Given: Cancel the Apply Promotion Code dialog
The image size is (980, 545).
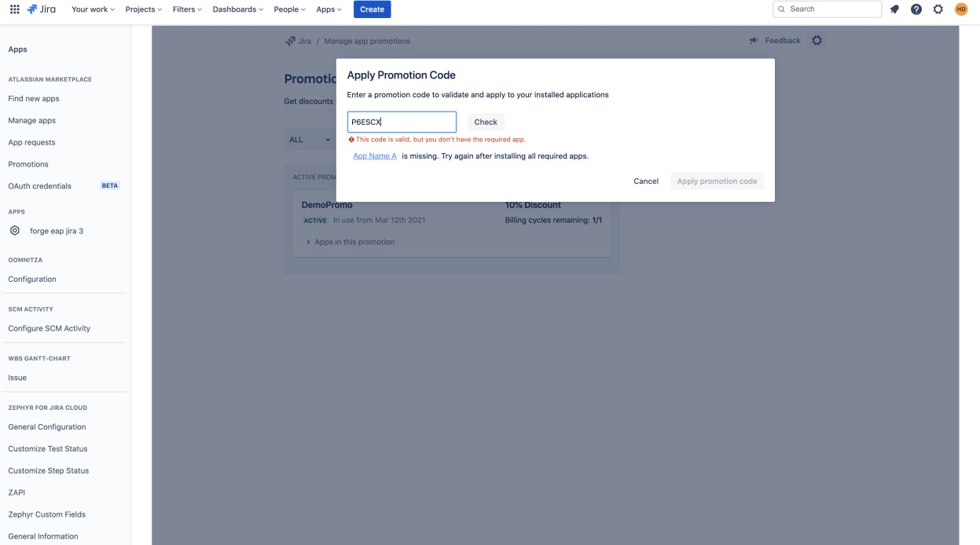Looking at the screenshot, I should 646,181.
